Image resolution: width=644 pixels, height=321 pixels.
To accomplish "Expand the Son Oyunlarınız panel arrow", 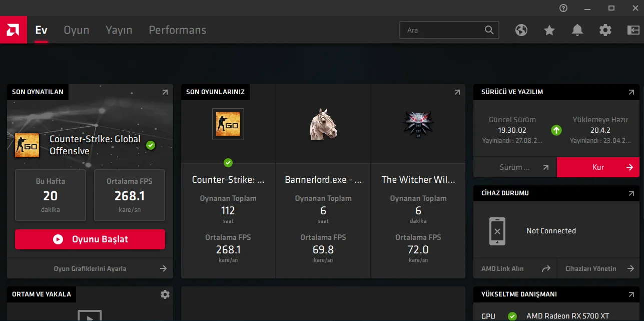I will (457, 92).
